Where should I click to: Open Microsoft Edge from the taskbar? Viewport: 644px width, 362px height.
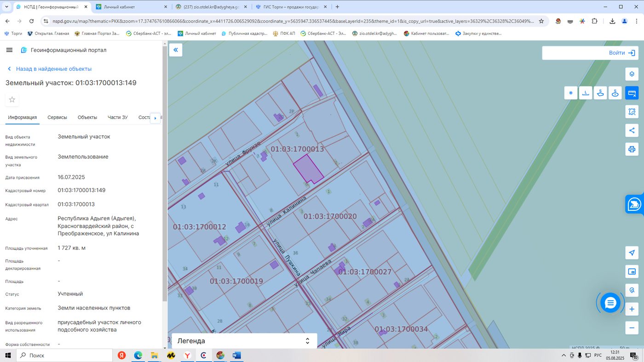(x=138, y=355)
